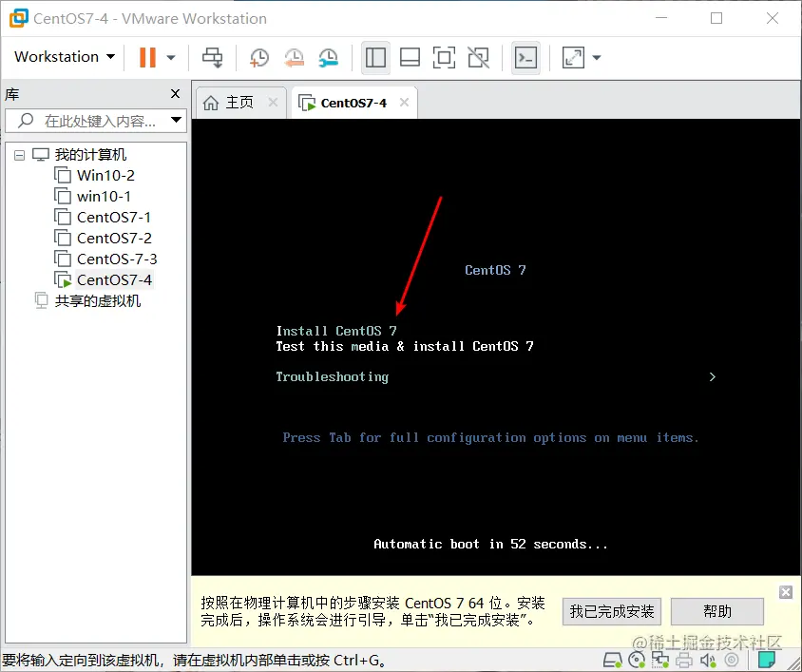Image resolution: width=802 pixels, height=672 pixels.
Task: Pause the virtual machine using the orange pause button
Action: [x=147, y=57]
